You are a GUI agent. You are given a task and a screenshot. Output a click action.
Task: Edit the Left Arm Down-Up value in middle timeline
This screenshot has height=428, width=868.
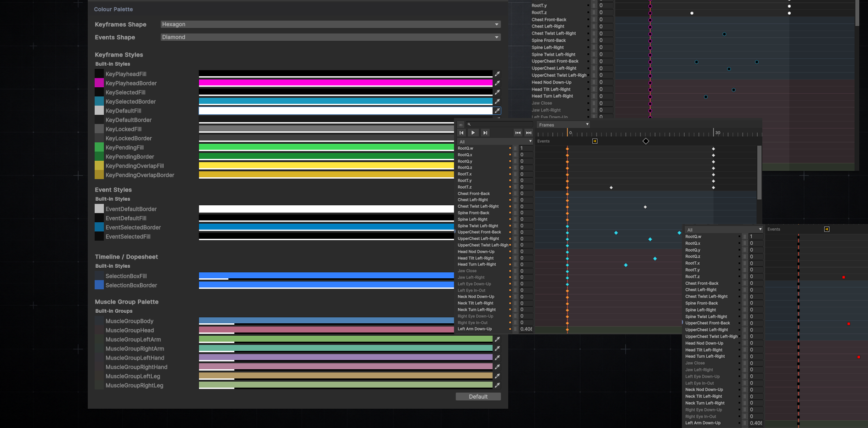point(526,329)
